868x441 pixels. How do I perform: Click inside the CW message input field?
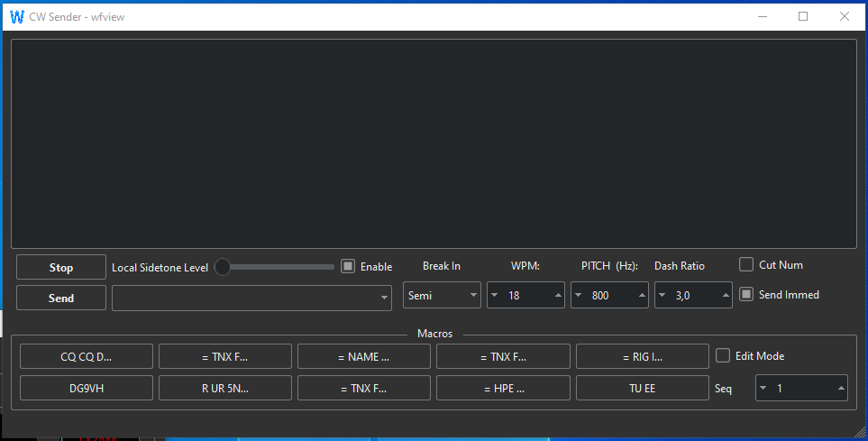tap(243, 298)
